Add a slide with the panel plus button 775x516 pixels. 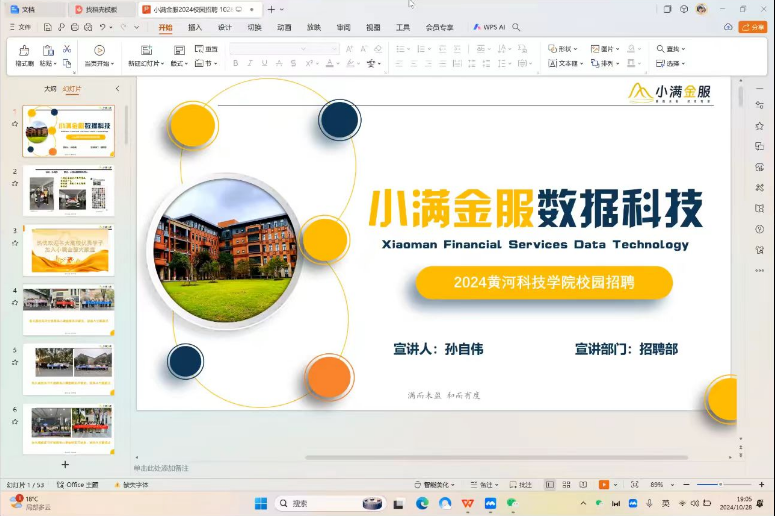65,465
